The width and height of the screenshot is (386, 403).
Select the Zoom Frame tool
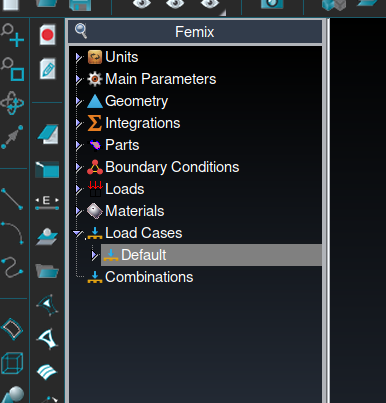click(x=12, y=69)
